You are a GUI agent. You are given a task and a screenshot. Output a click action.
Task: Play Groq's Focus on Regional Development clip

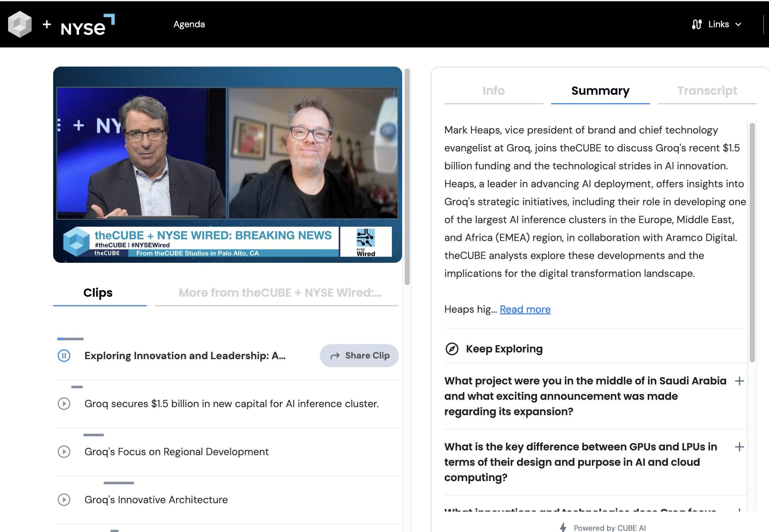[x=64, y=452]
